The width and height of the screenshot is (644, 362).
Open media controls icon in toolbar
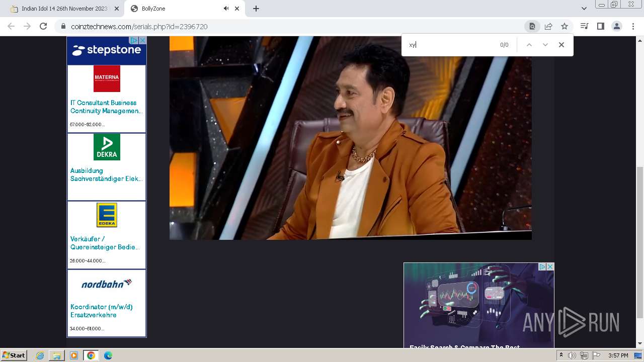[584, 26]
